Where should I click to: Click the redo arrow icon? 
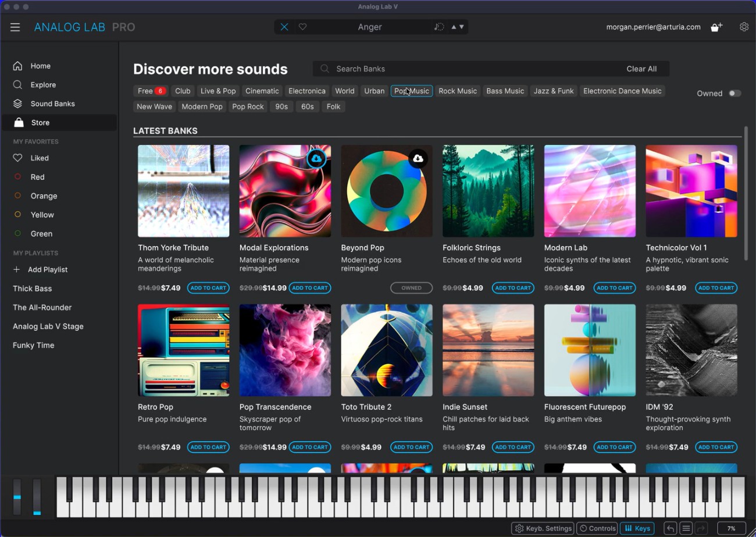[701, 528]
